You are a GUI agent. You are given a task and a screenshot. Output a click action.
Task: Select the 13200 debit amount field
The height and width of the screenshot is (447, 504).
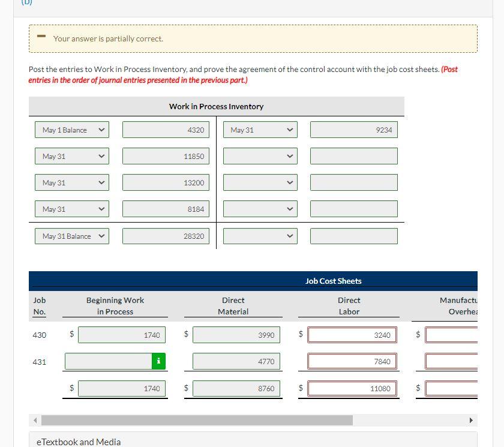(x=166, y=182)
